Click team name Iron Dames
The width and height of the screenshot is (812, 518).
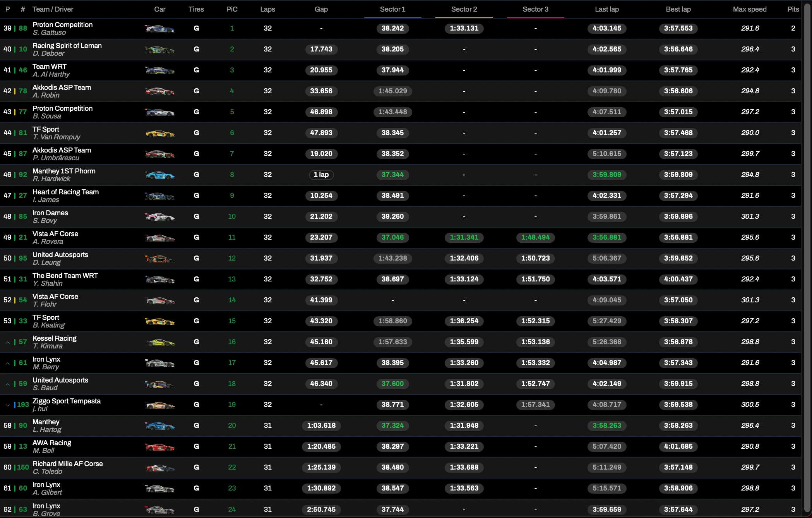coord(50,213)
